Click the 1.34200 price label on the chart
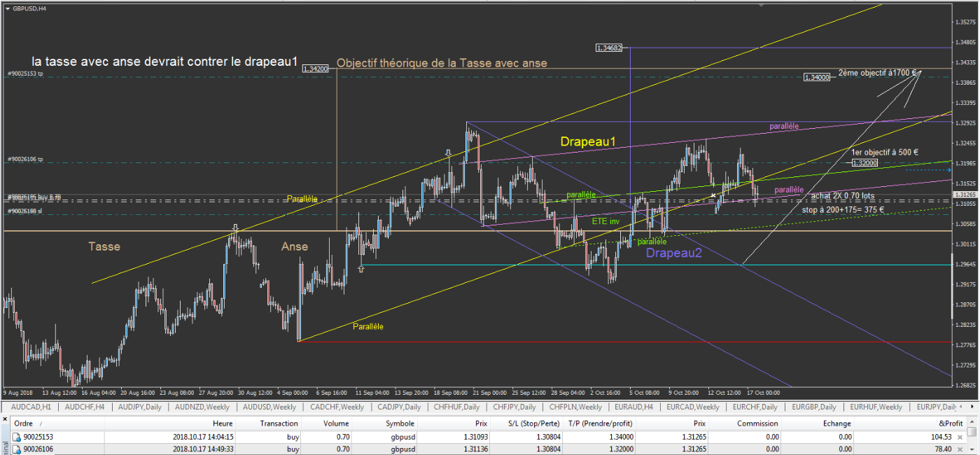The height and width of the screenshot is (455, 980). 315,69
